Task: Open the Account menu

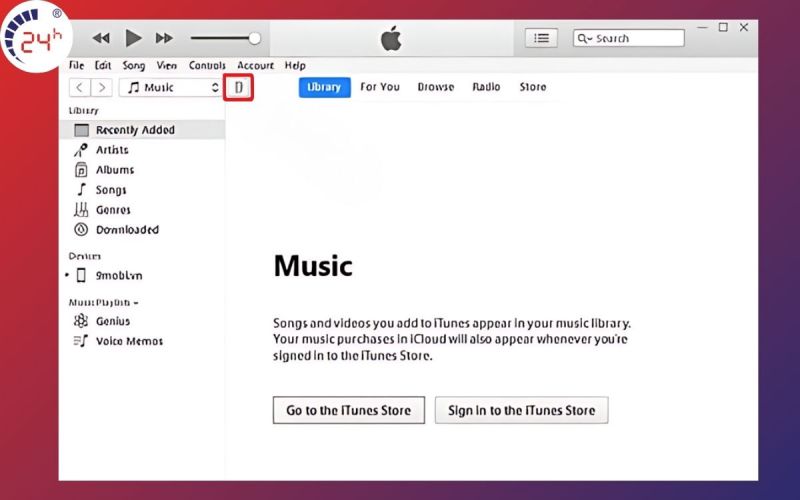Action: click(x=255, y=65)
